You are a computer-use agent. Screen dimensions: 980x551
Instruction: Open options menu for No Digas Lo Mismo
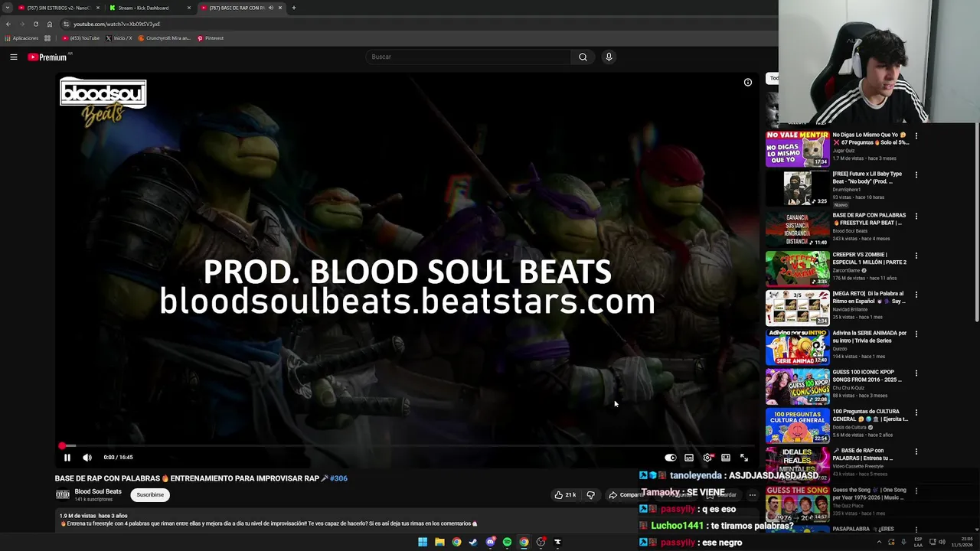(916, 136)
